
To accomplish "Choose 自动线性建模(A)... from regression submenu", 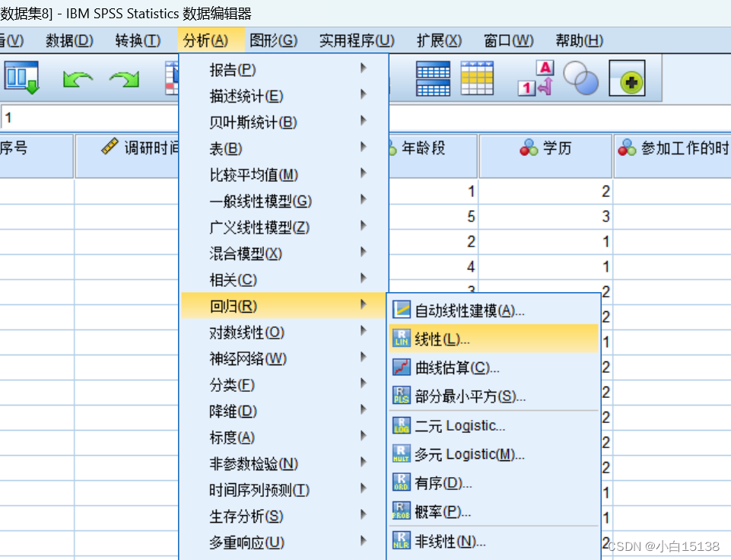I will 494,310.
